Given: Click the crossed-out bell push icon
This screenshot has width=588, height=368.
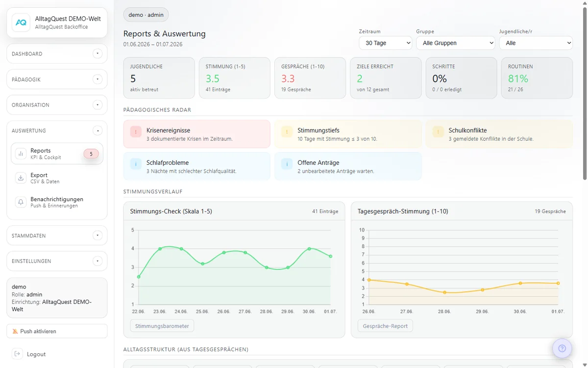Looking at the screenshot, I should click(x=15, y=331).
